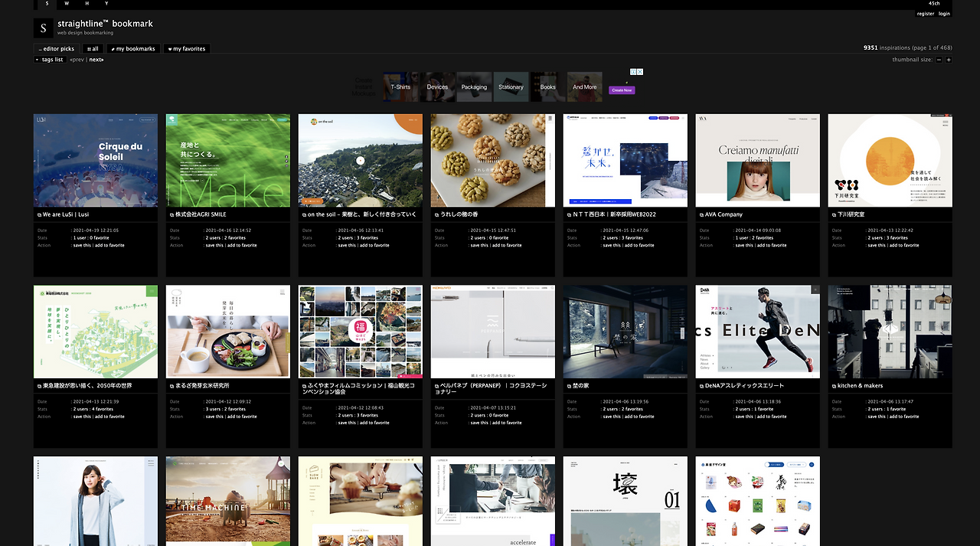980x546 pixels.
Task: Open on the soil aerial thumbnail
Action: pos(361,160)
